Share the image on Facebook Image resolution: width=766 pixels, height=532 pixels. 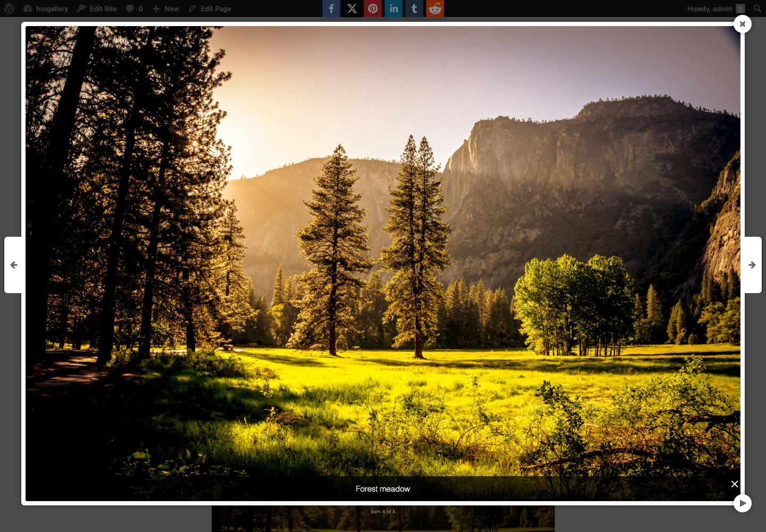(x=331, y=9)
